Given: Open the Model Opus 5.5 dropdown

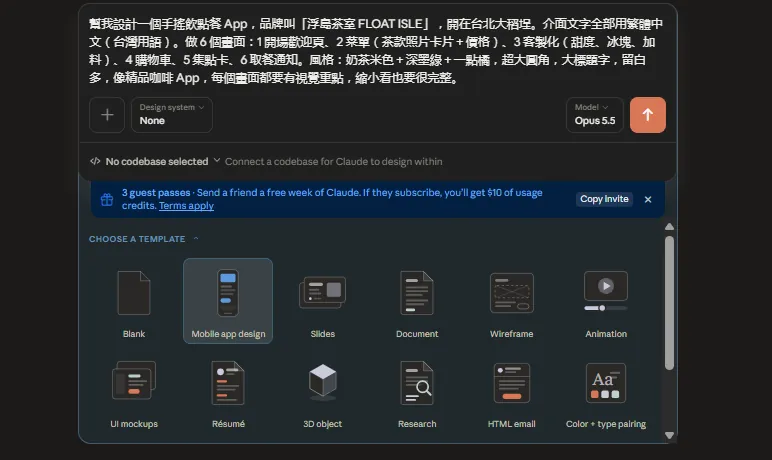Looking at the screenshot, I should click(595, 115).
